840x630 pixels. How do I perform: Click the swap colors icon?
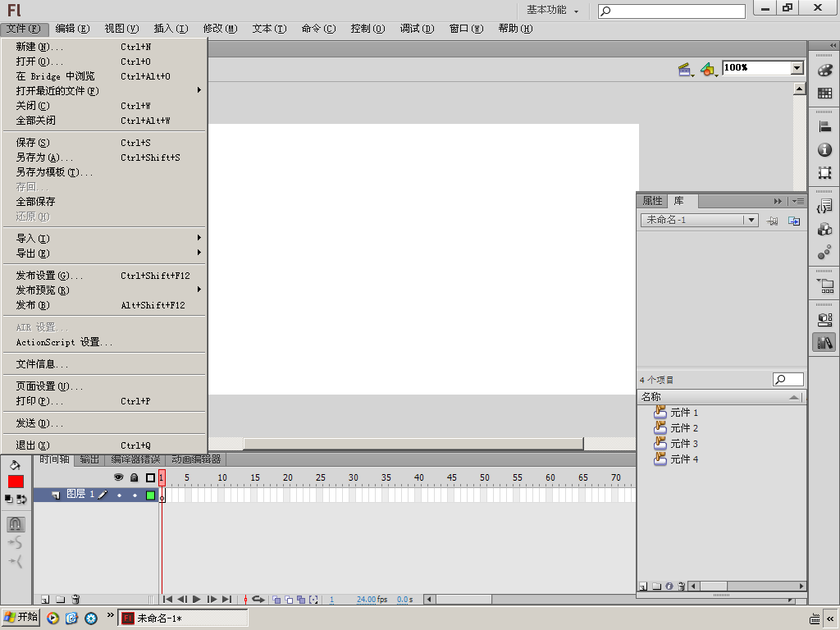pyautogui.click(x=22, y=499)
